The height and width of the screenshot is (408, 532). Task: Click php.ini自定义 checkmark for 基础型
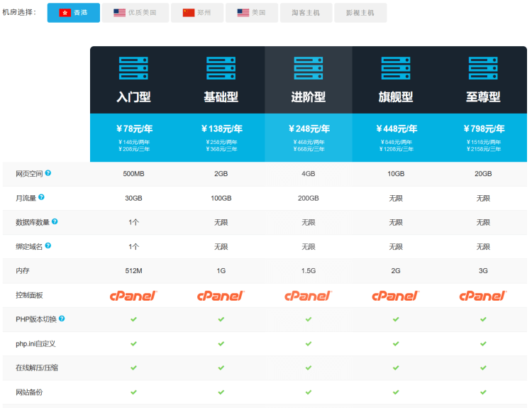(x=221, y=344)
